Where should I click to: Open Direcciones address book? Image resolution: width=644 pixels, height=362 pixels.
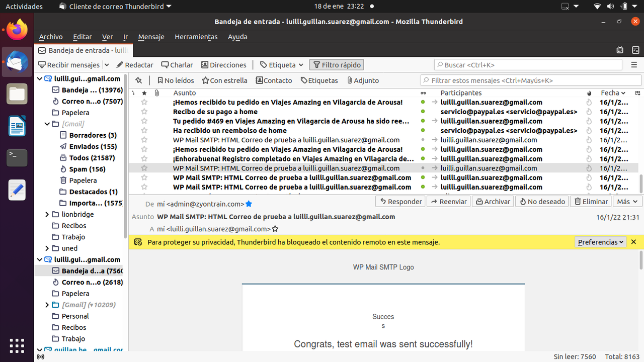pos(224,65)
